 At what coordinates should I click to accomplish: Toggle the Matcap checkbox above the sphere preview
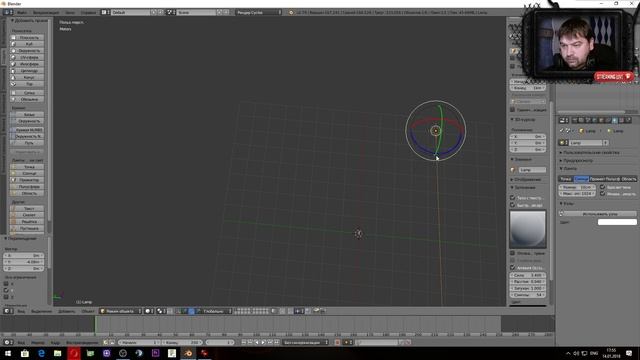click(513, 205)
